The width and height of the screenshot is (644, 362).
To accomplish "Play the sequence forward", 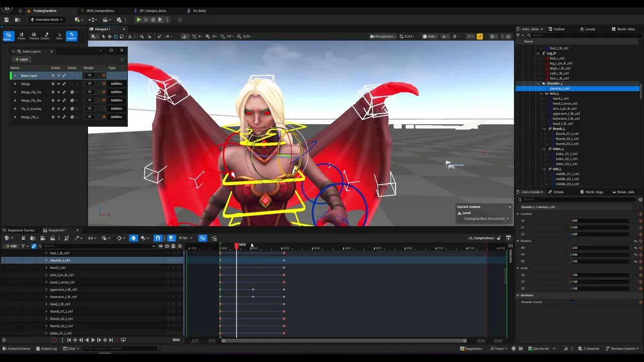I will [93, 340].
